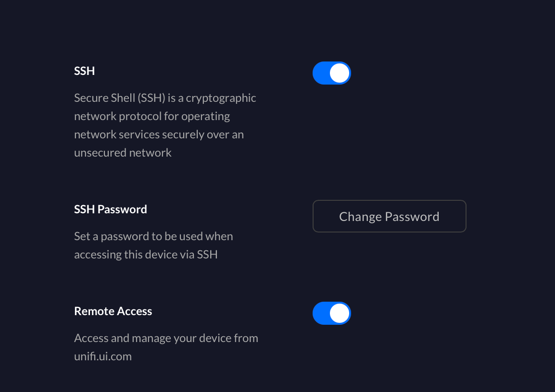Click the 'Set a password to be used when' line

coord(153,236)
